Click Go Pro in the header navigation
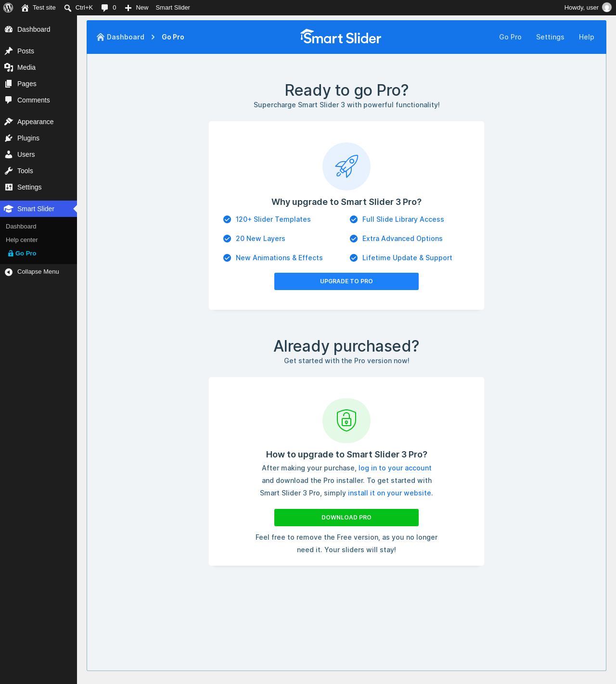The height and width of the screenshot is (684, 616). click(510, 37)
